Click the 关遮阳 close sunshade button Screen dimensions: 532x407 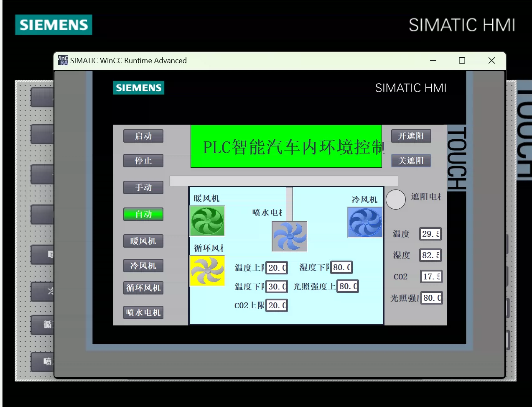411,161
